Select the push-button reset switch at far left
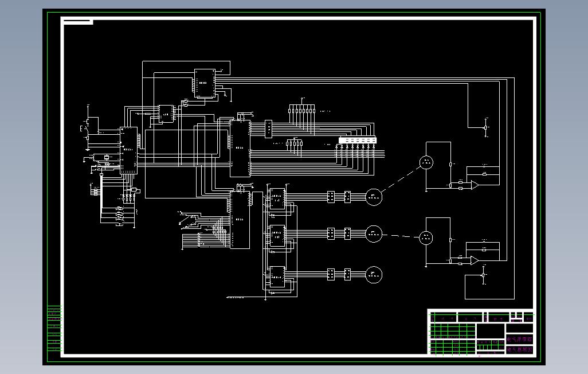 point(84,128)
